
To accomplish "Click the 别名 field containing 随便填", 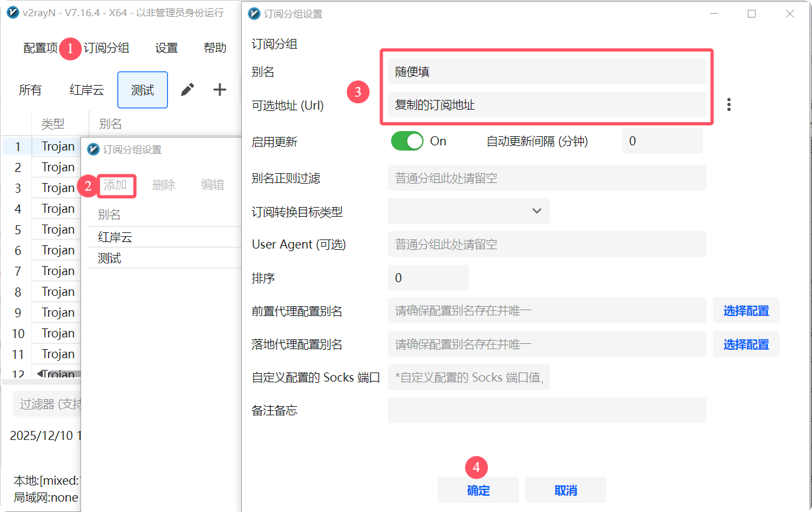I will [x=547, y=71].
